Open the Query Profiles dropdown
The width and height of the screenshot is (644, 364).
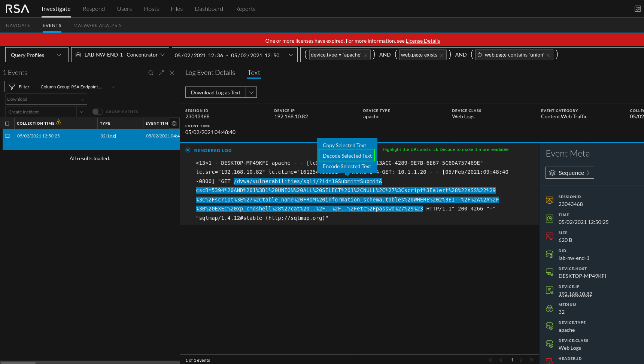point(36,55)
